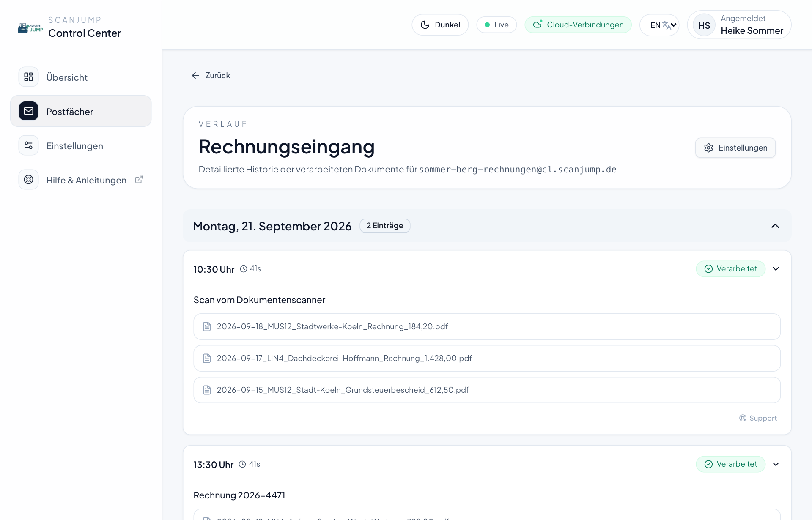Open the Einstellungen sliders icon in sidebar
The image size is (812, 520).
[28, 145]
